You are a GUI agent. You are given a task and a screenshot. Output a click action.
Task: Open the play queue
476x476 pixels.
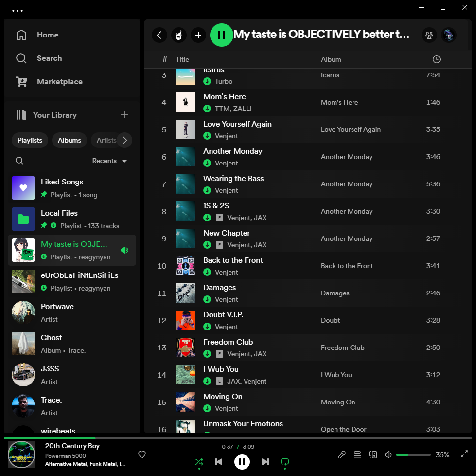[357, 455]
